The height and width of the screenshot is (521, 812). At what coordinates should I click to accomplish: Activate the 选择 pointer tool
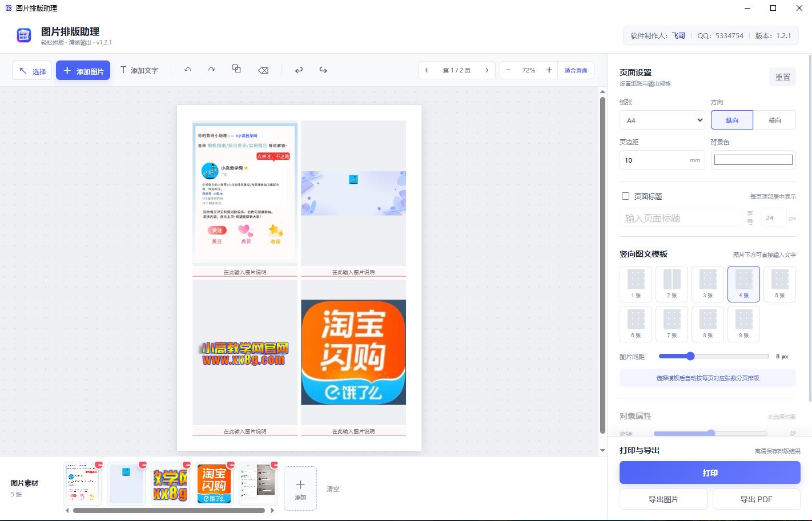[x=32, y=71]
